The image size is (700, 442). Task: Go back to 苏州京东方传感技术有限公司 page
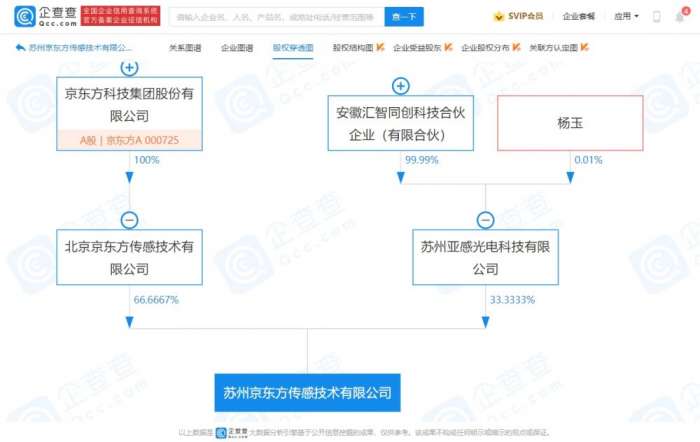[80, 47]
